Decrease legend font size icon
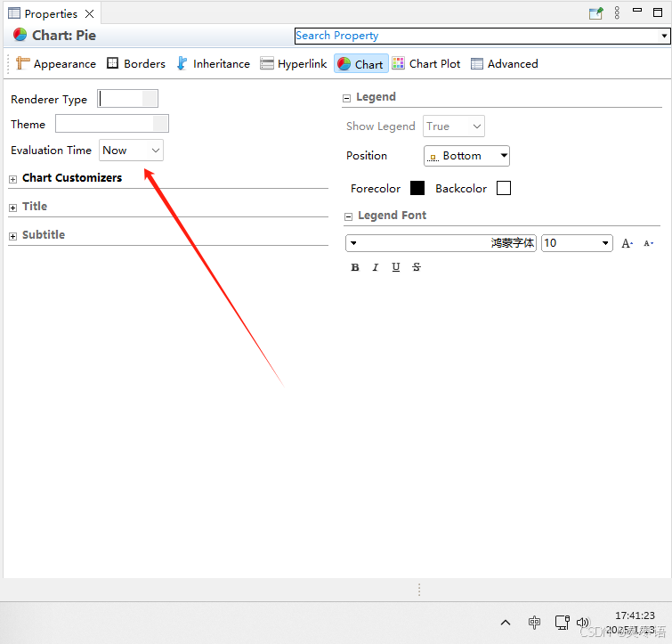 649,243
